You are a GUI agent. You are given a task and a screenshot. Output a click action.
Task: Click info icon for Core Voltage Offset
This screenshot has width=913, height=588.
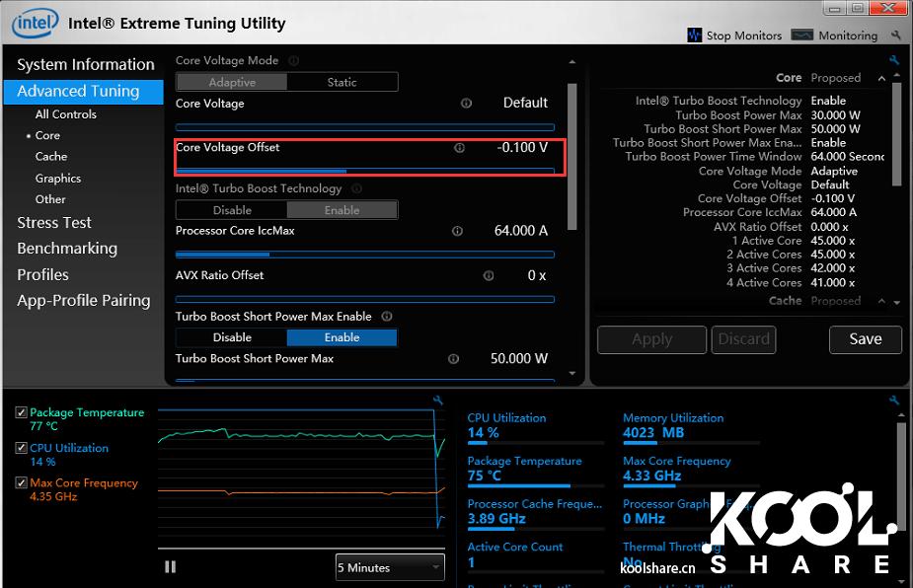pyautogui.click(x=459, y=148)
